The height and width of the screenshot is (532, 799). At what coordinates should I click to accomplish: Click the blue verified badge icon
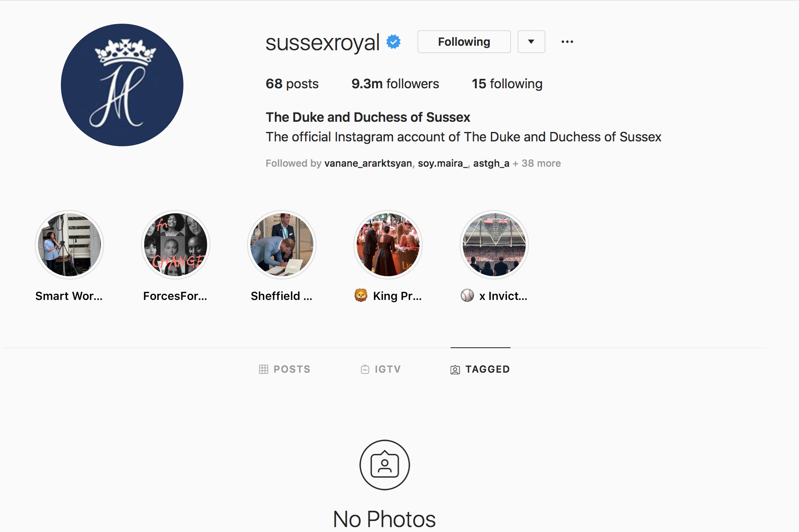(393, 42)
